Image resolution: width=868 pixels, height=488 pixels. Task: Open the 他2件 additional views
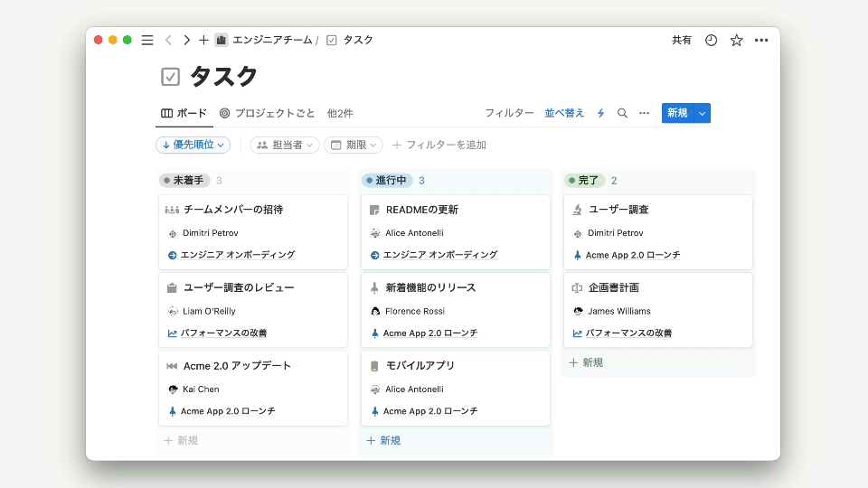click(340, 114)
